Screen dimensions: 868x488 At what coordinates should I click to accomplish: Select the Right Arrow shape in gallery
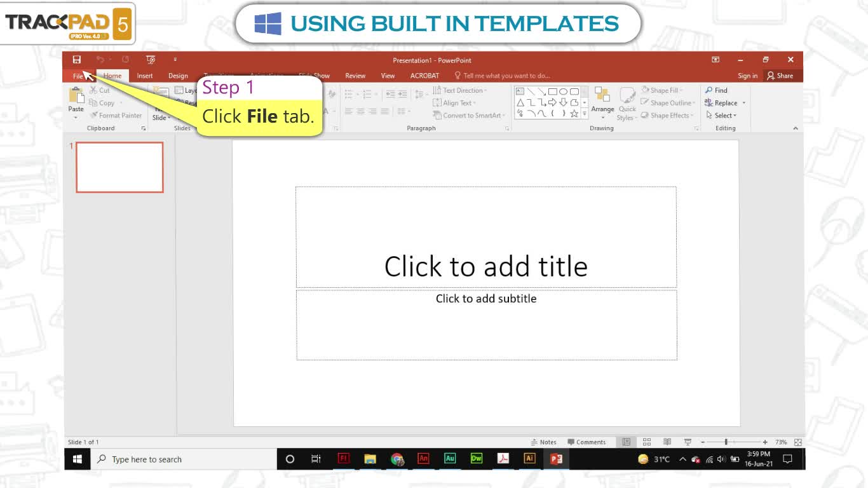(552, 102)
